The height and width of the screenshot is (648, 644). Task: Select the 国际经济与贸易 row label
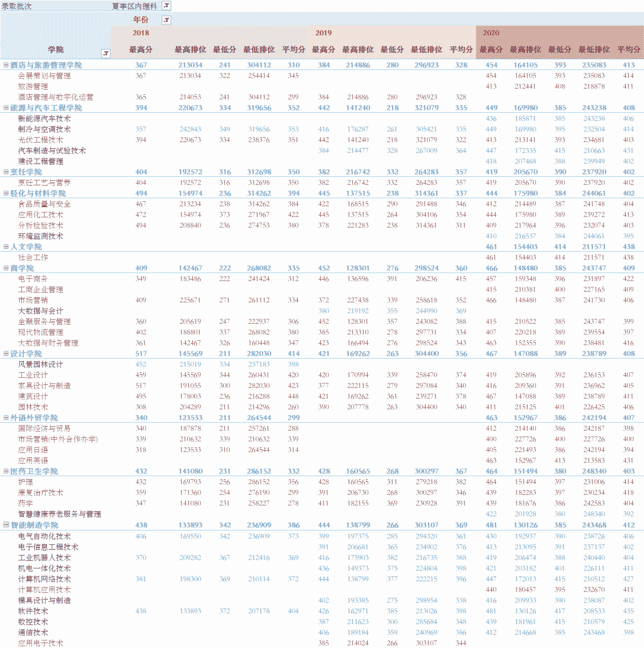click(x=44, y=428)
